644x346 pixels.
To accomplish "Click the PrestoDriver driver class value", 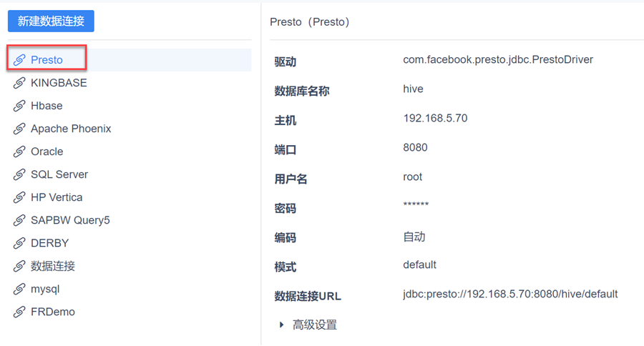I will coord(498,60).
